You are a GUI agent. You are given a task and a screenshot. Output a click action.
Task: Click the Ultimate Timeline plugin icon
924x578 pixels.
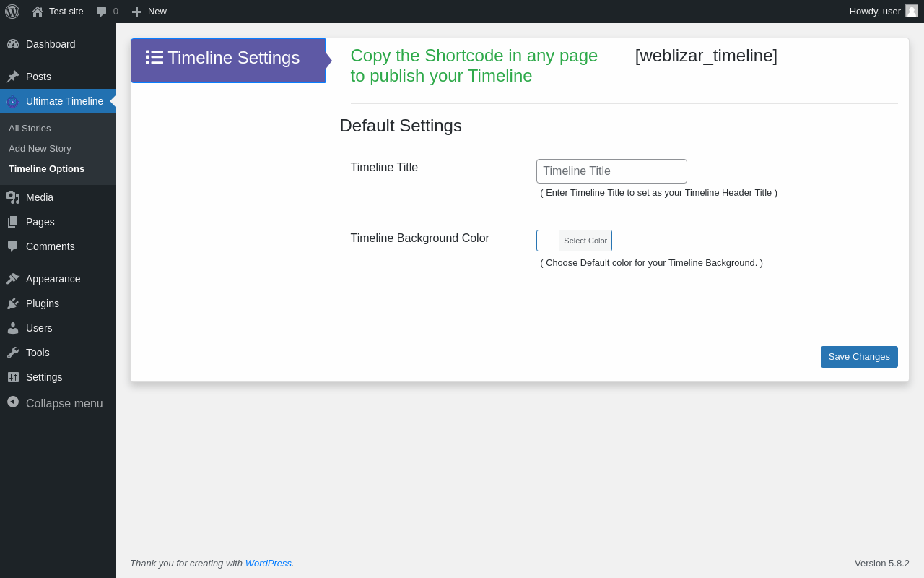(13, 101)
